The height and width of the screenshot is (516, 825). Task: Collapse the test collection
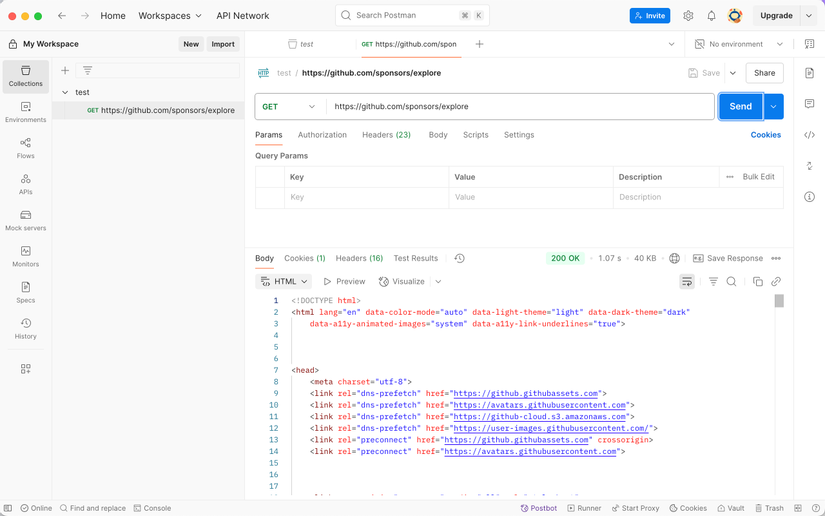tap(65, 92)
